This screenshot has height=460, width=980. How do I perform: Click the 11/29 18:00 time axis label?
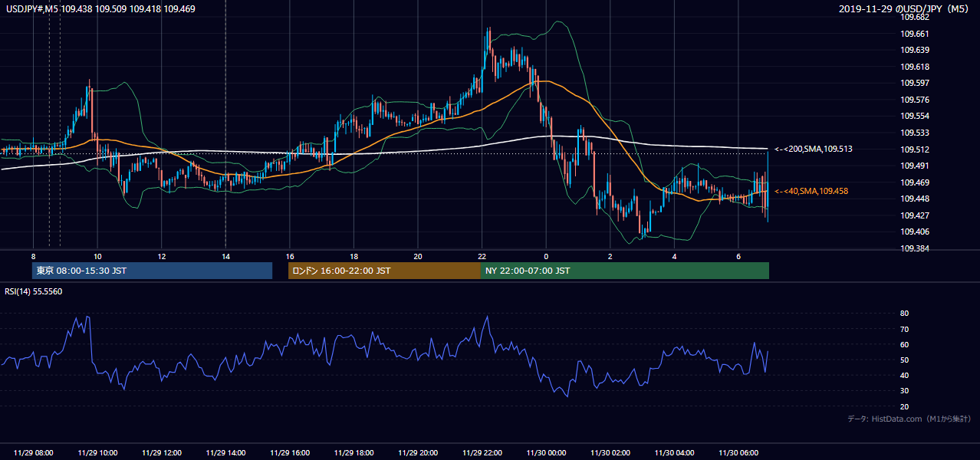coord(354,453)
